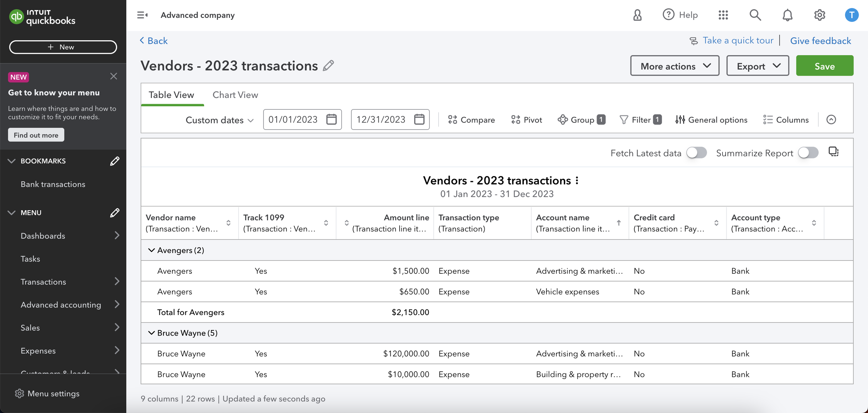Collapse the BOOKMARKS section

[x=11, y=161]
